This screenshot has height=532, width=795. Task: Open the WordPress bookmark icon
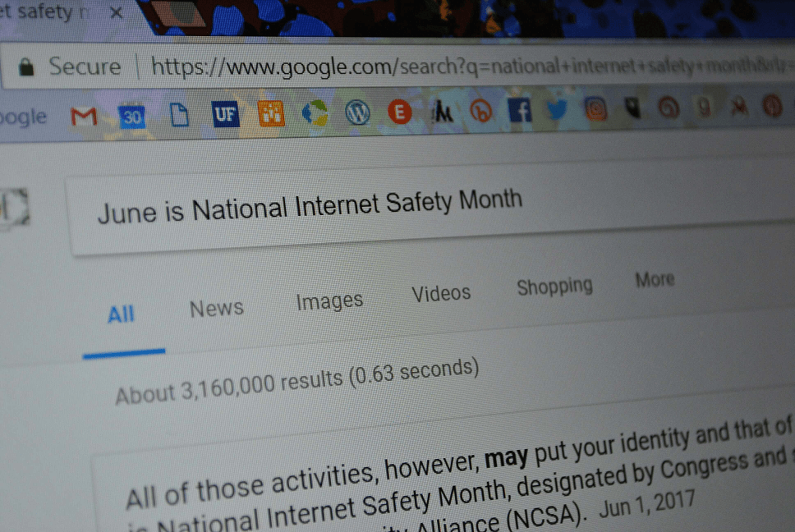[357, 112]
